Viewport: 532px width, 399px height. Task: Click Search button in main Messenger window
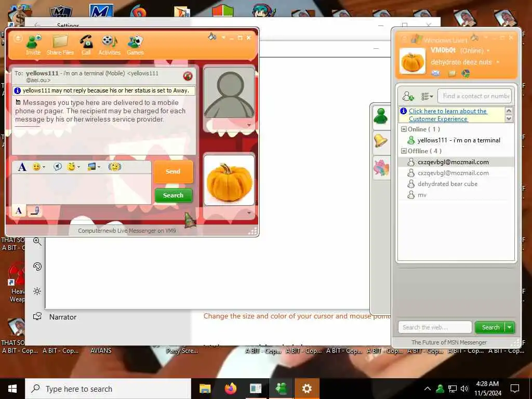[490, 327]
